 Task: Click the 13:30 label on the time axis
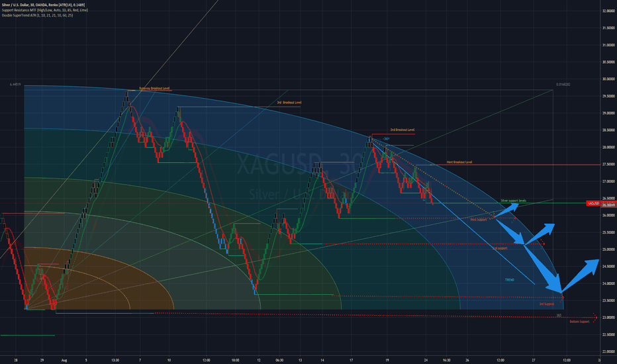tap(115, 360)
